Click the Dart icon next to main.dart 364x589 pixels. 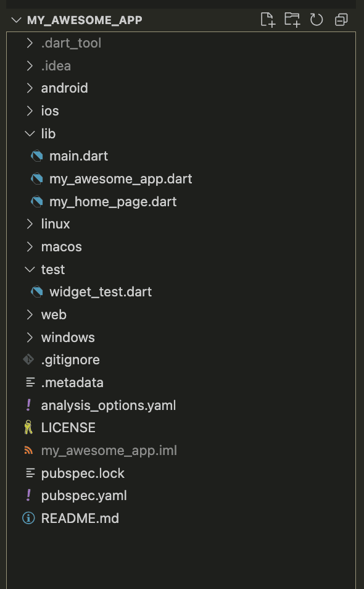tap(36, 156)
